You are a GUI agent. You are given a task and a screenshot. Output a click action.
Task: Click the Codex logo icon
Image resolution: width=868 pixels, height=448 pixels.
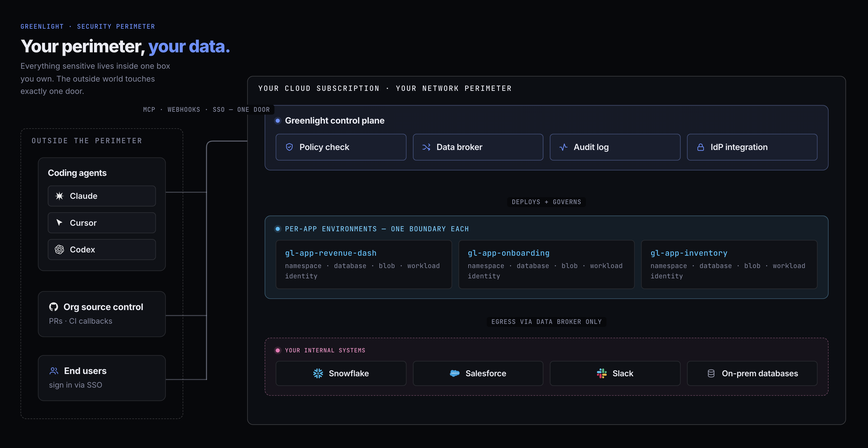coord(59,249)
